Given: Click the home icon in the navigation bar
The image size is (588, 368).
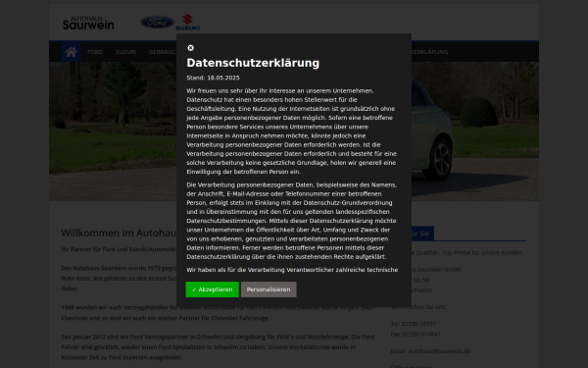Looking at the screenshot, I should point(72,52).
